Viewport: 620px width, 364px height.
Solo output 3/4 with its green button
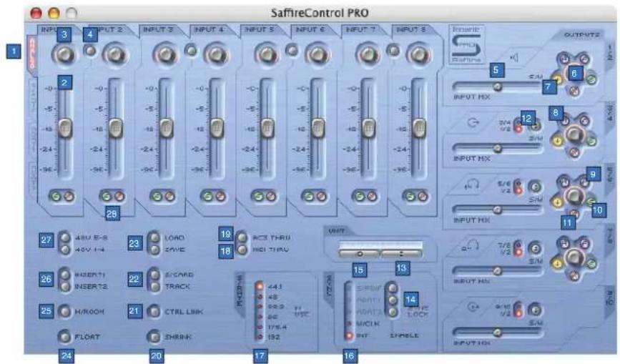(x=591, y=141)
